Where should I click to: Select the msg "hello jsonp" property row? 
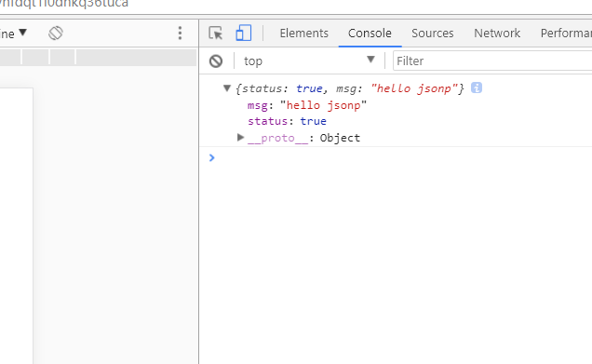[x=307, y=105]
